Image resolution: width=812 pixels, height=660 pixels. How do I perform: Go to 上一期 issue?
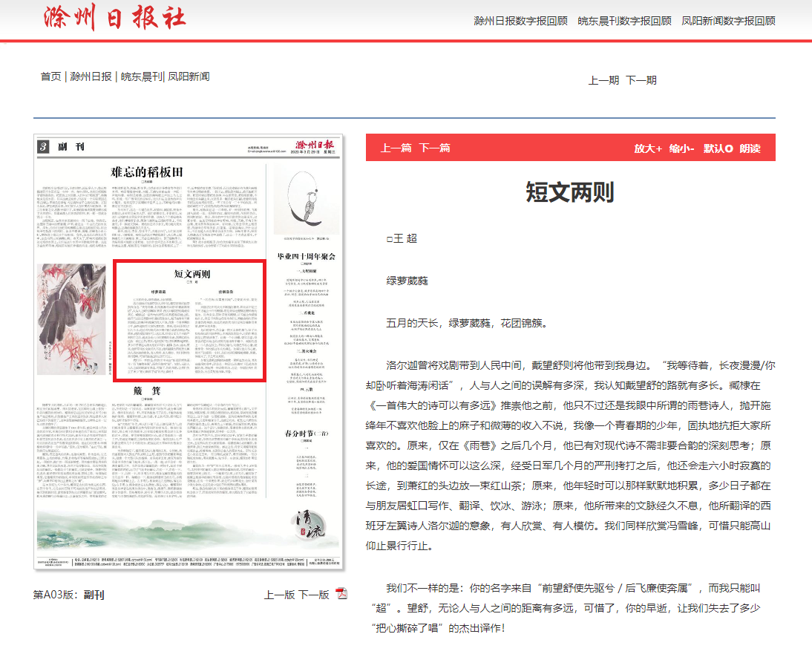tap(604, 80)
